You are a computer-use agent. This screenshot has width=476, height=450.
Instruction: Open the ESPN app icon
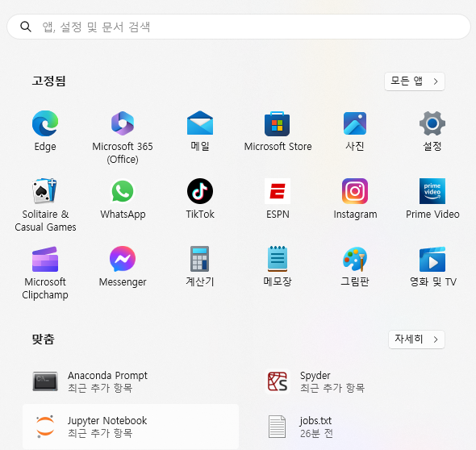coord(278,191)
